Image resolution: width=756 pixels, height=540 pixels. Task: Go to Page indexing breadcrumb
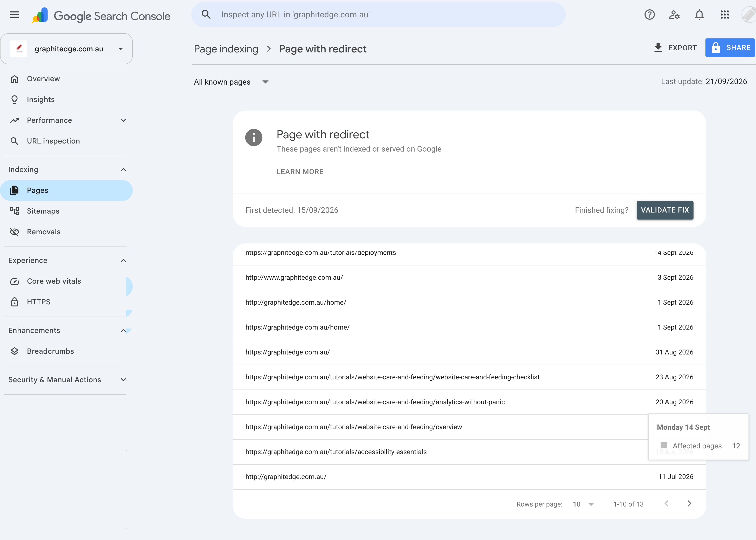coord(226,49)
